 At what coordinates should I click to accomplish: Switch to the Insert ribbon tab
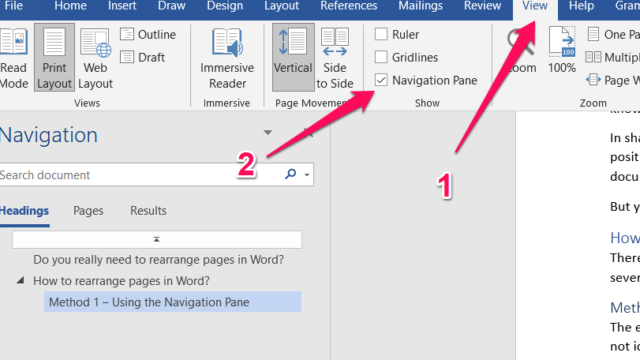[122, 6]
